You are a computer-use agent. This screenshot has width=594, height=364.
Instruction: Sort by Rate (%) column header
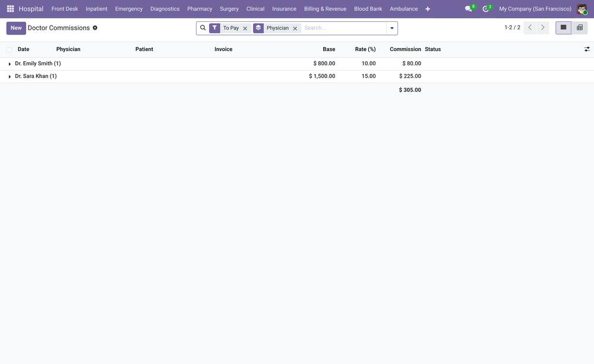[x=365, y=49]
